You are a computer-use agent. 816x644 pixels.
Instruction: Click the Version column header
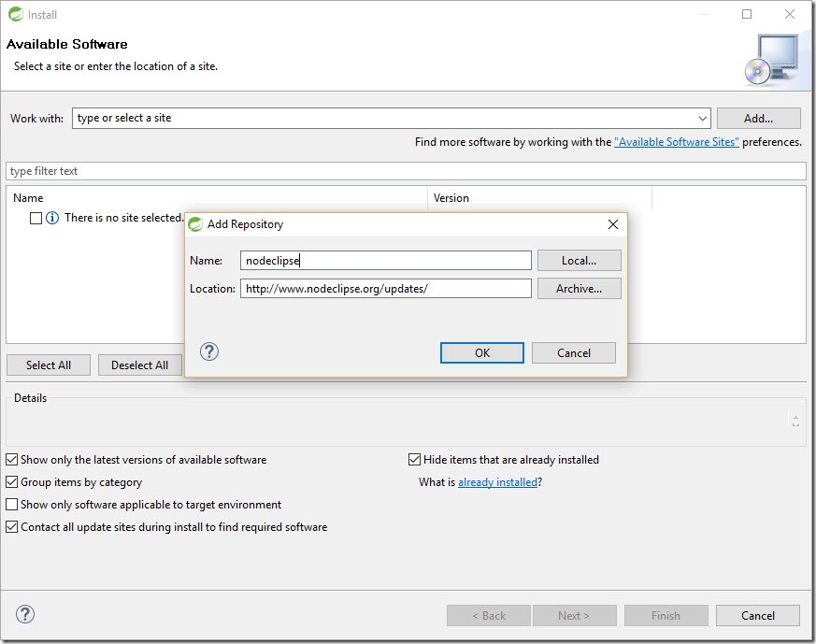[x=539, y=198]
